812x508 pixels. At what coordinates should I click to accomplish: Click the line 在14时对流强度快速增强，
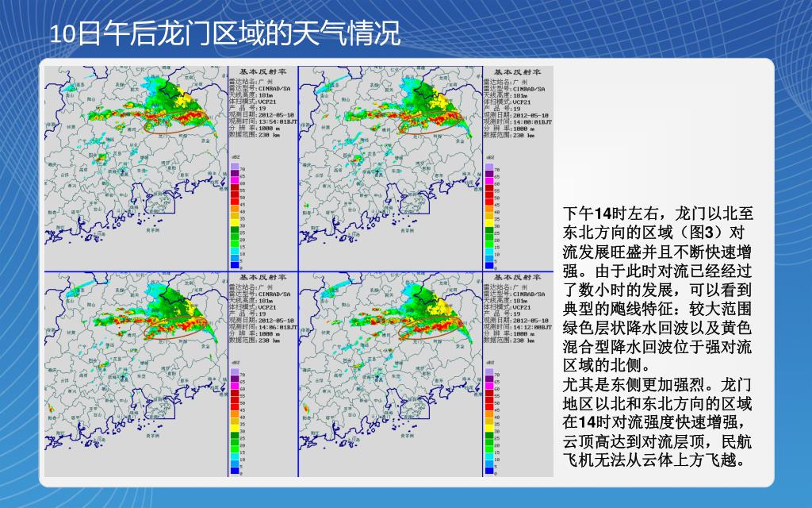[656, 422]
